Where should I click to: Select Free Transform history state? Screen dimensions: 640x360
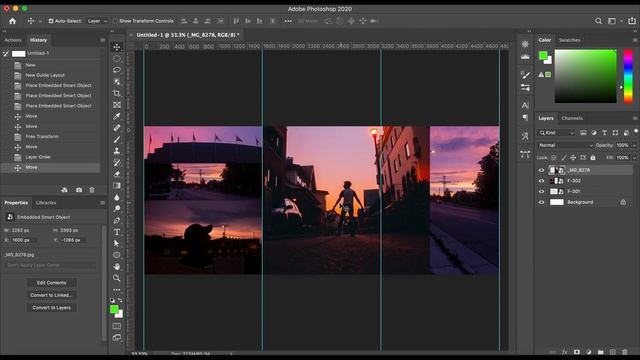click(51, 137)
